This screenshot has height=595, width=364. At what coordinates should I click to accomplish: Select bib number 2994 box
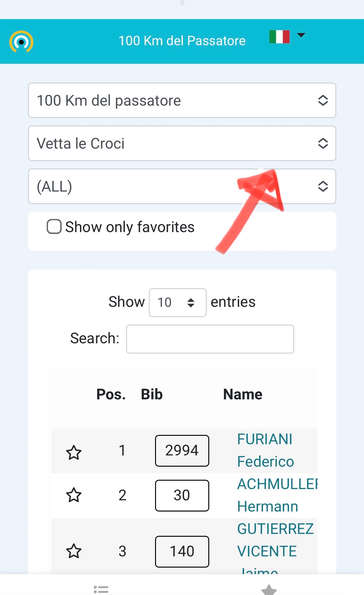[182, 450]
